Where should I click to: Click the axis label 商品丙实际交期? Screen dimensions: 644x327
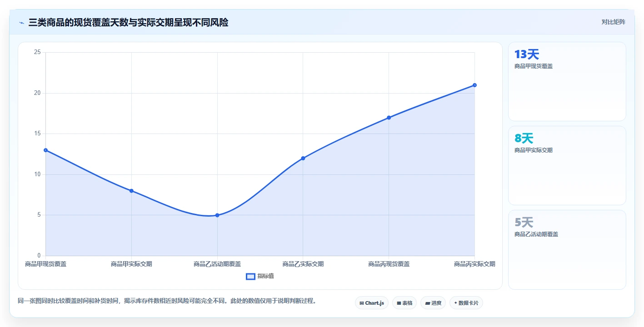click(474, 264)
